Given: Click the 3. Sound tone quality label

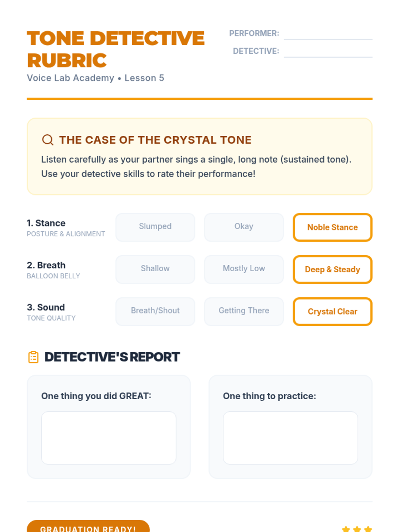Looking at the screenshot, I should [x=51, y=312].
